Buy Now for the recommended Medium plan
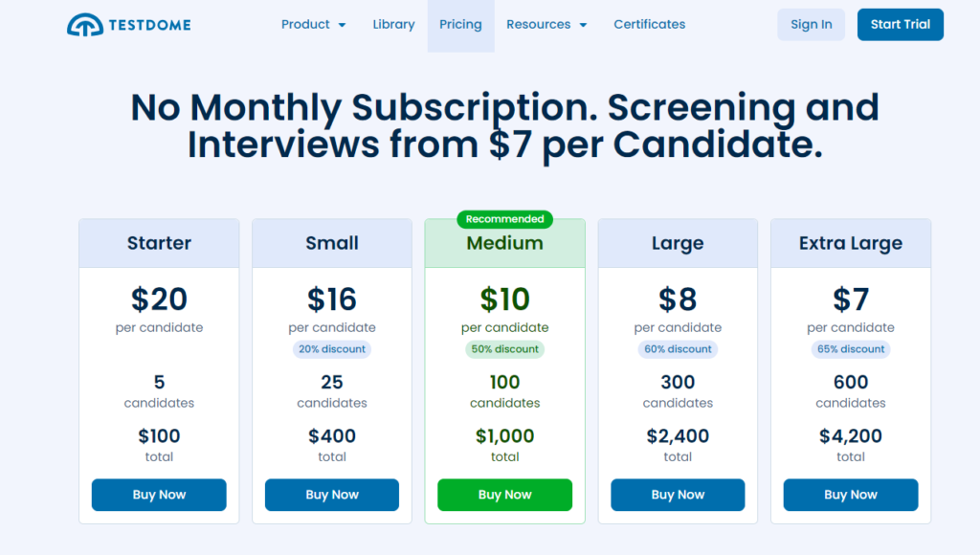 coord(504,495)
